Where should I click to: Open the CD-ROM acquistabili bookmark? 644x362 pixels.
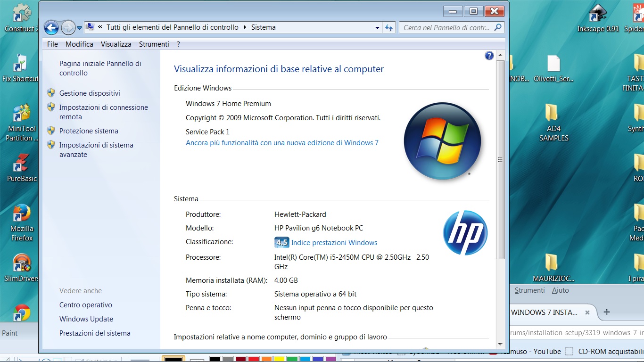[604, 351]
